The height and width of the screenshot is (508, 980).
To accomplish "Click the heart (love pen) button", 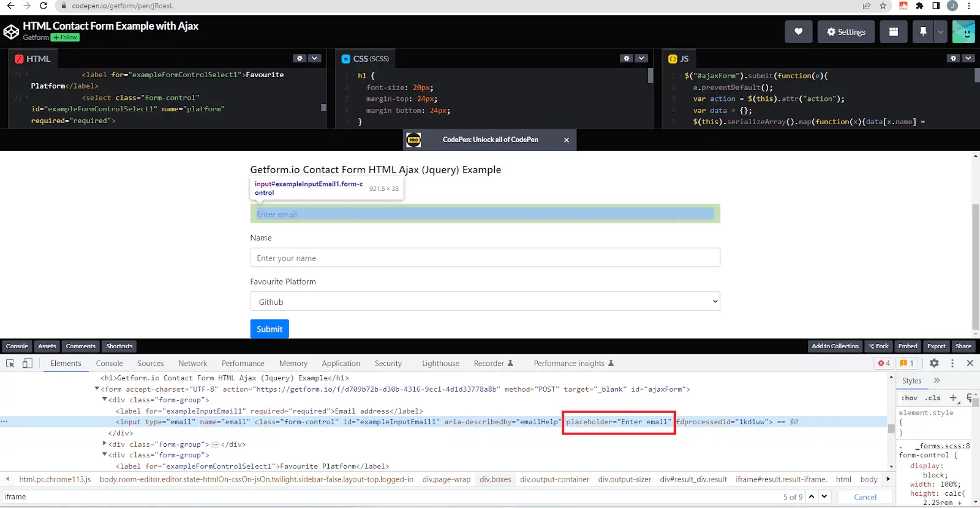I will point(799,32).
